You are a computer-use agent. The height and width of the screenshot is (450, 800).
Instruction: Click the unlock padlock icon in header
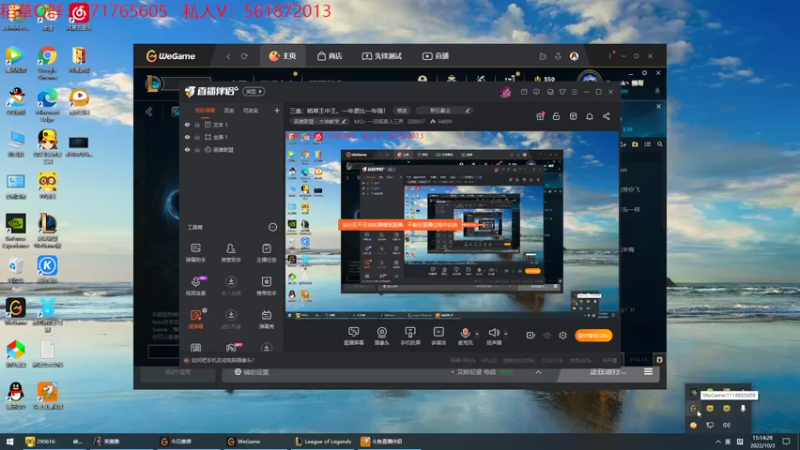556,116
